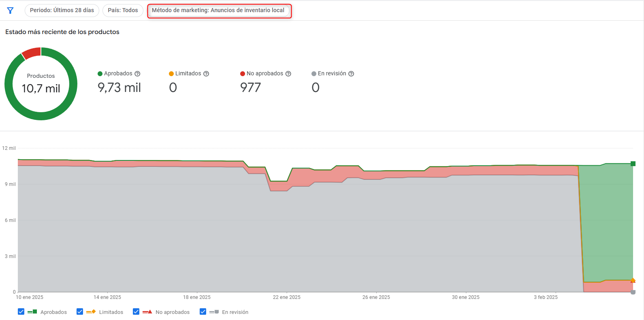Uncheck the Aprobados legend checkbox
The image size is (644, 320).
coord(21,311)
